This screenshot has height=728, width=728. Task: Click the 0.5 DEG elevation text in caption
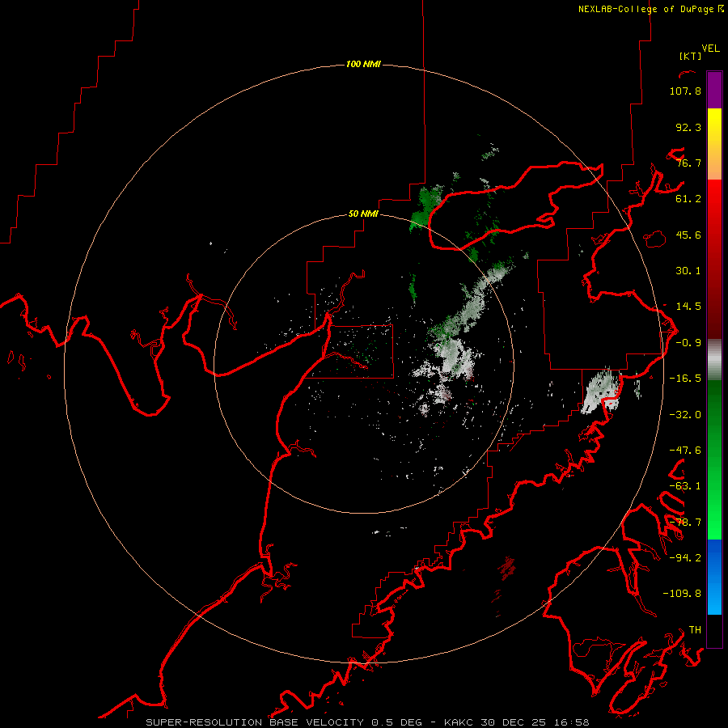pyautogui.click(x=396, y=722)
